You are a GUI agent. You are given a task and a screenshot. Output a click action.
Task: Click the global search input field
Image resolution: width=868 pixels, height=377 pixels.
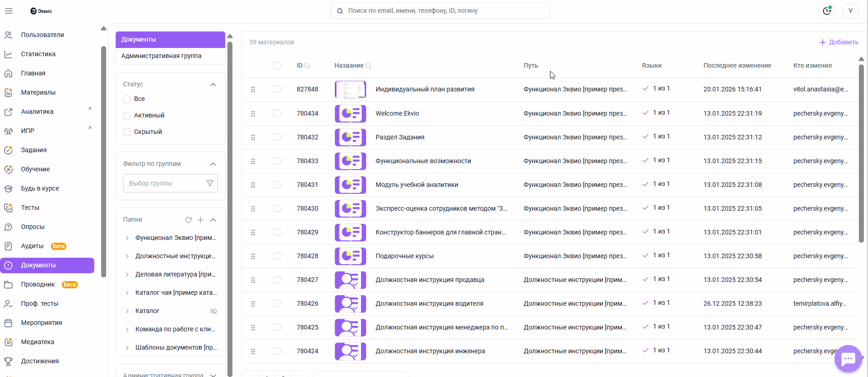click(x=440, y=11)
